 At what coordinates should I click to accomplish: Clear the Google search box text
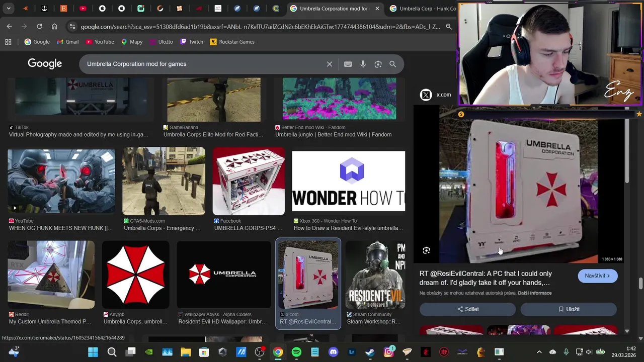[x=330, y=64]
